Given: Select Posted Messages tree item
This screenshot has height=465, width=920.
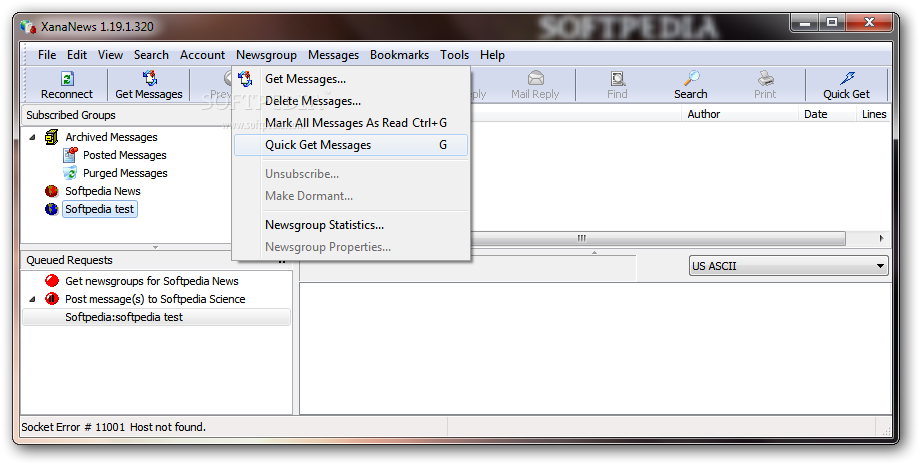Looking at the screenshot, I should [124, 155].
